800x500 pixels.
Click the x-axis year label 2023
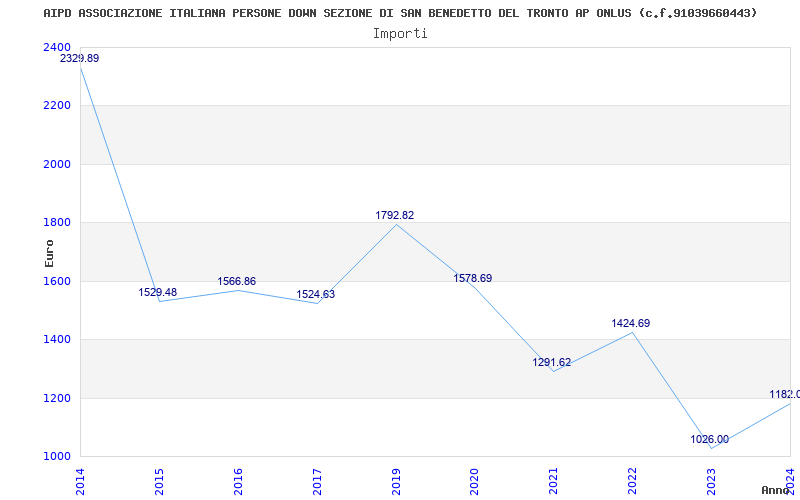click(x=711, y=482)
